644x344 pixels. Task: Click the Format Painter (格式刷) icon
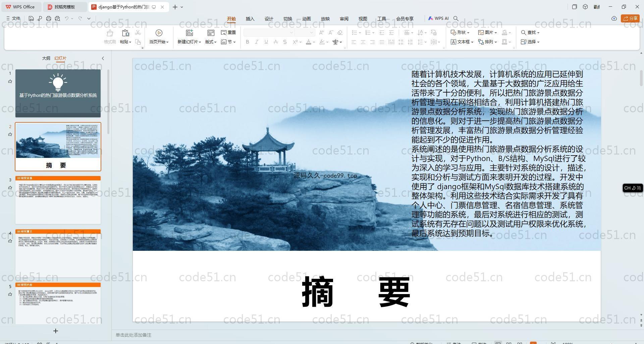pos(110,33)
